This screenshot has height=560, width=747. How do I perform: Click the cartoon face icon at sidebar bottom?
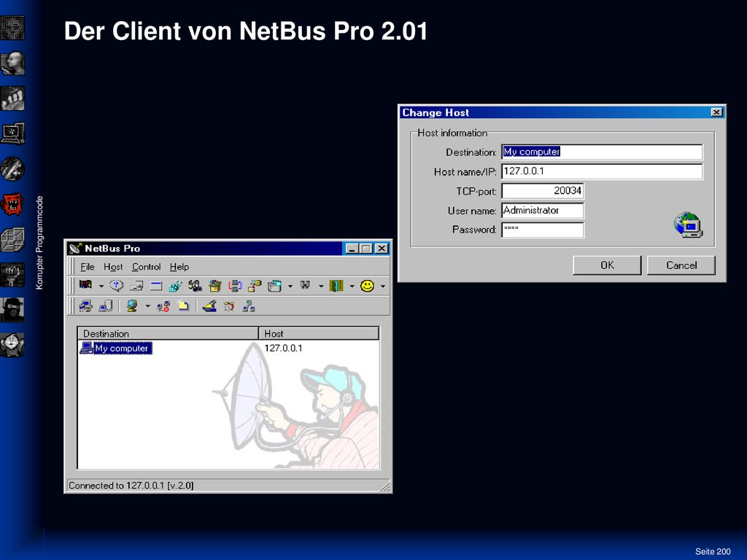(12, 345)
